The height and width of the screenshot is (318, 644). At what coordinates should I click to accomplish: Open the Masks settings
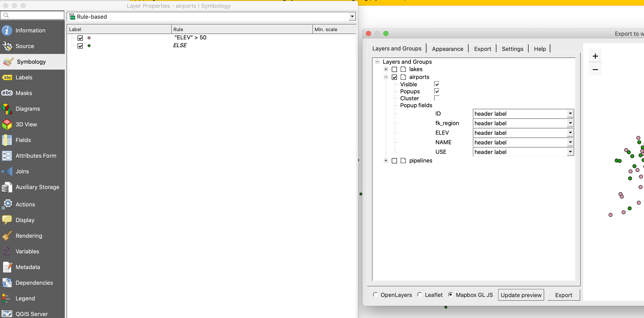pyautogui.click(x=23, y=93)
